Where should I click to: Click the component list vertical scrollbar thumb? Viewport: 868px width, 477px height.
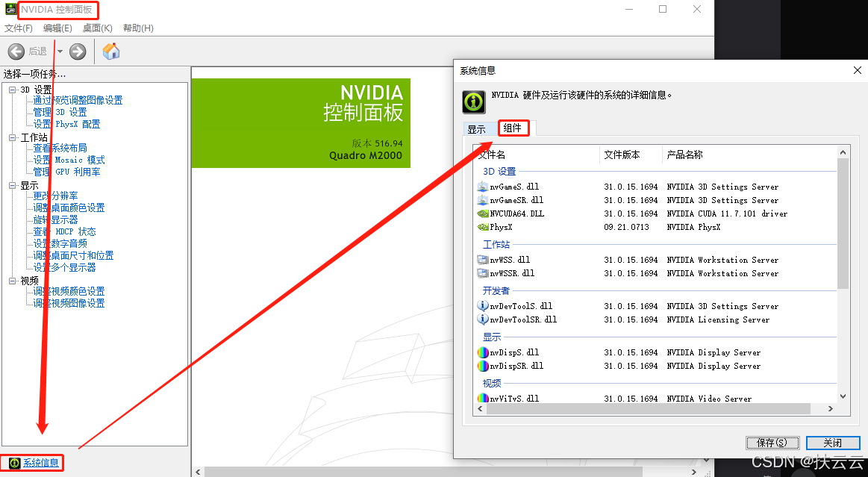tap(843, 223)
